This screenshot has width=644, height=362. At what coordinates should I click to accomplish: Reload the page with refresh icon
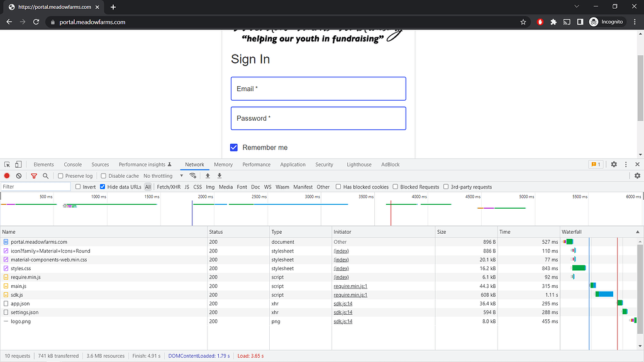click(36, 22)
